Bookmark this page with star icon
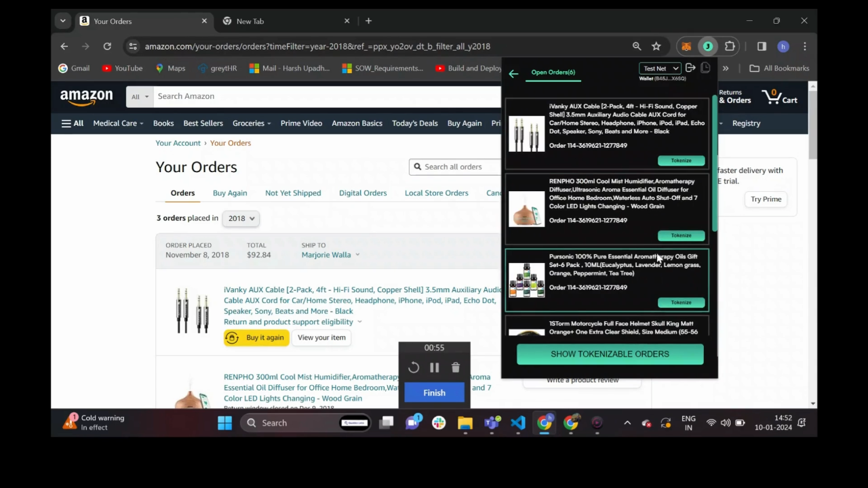This screenshot has width=868, height=488. pos(656,46)
